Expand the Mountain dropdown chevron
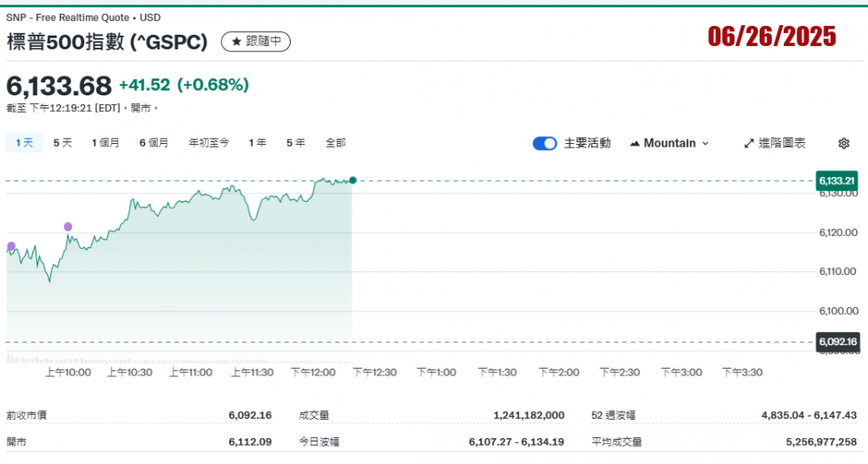Screen dimensions: 868x464 [x=705, y=143]
